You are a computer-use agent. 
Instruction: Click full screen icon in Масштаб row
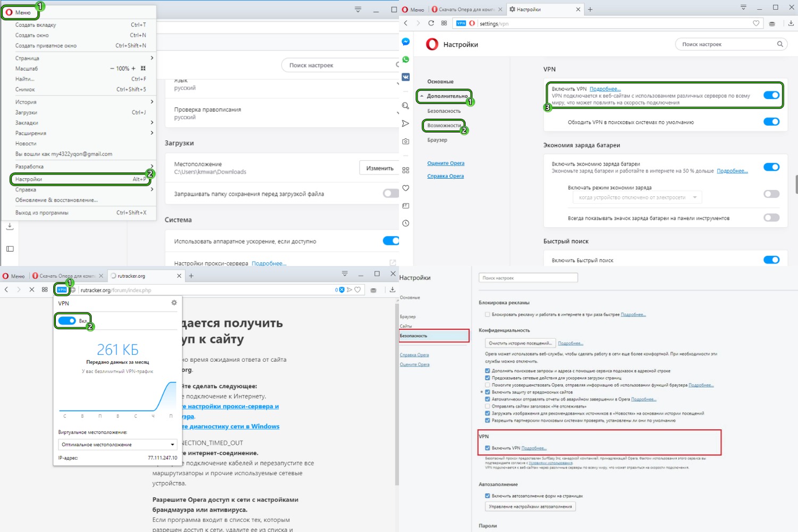(143, 68)
